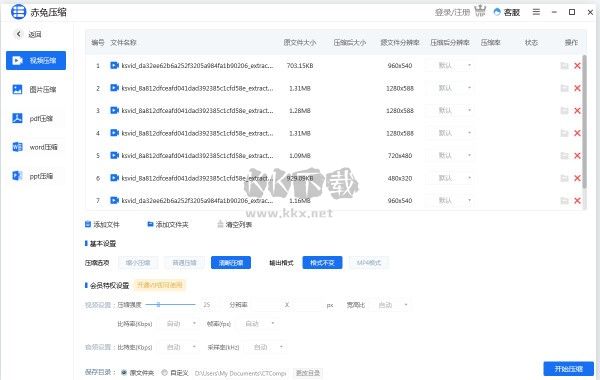The image size is (600, 380).
Task: Open video 比特率(Kbps) dropdown
Action: coord(178,324)
